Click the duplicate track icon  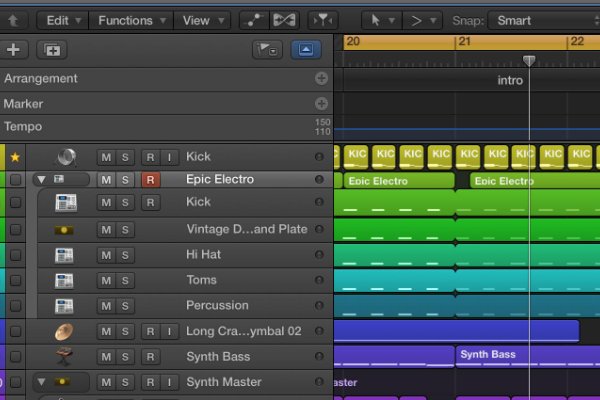pos(50,49)
